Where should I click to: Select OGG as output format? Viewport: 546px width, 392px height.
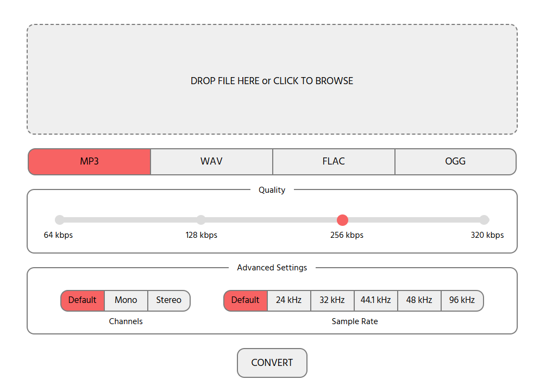pos(455,162)
